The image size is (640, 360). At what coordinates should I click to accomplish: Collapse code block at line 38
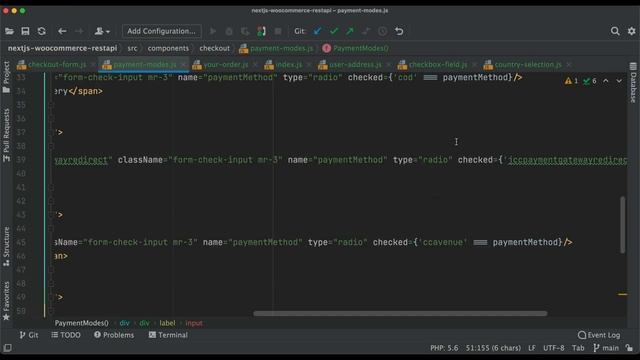[52, 146]
